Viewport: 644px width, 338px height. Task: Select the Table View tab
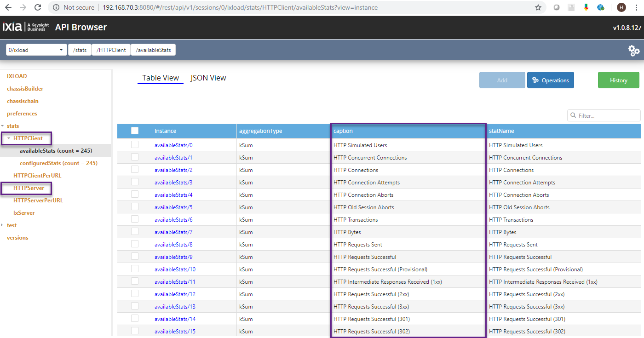pos(161,78)
